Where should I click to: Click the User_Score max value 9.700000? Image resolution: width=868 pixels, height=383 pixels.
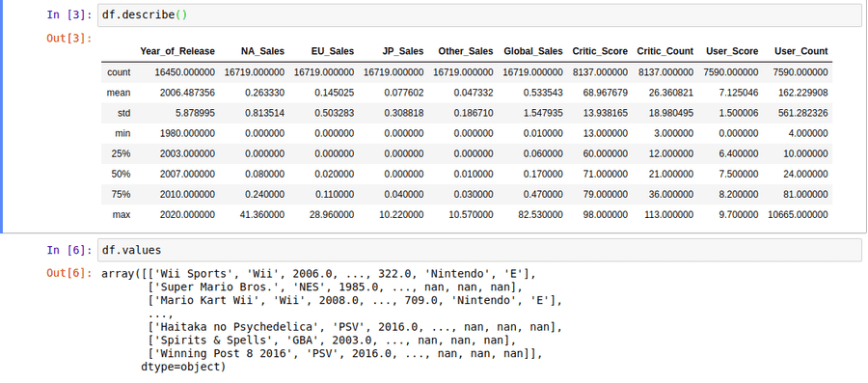738,214
